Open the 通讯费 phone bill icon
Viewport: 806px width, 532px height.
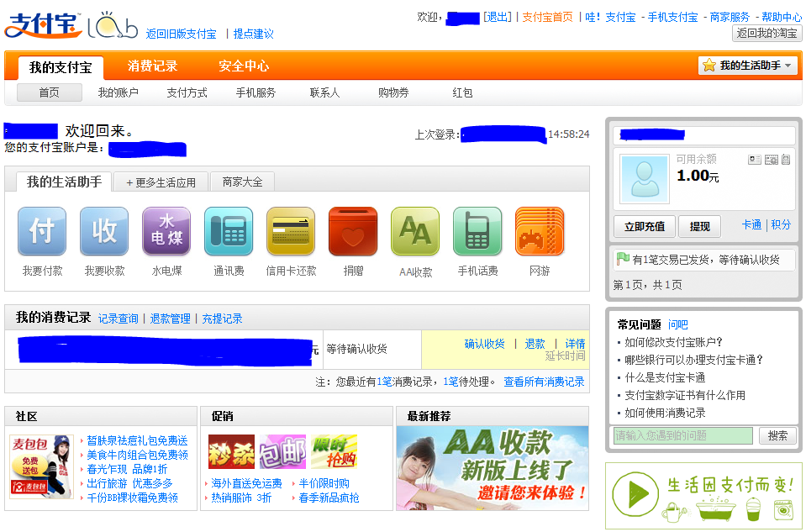pyautogui.click(x=228, y=231)
